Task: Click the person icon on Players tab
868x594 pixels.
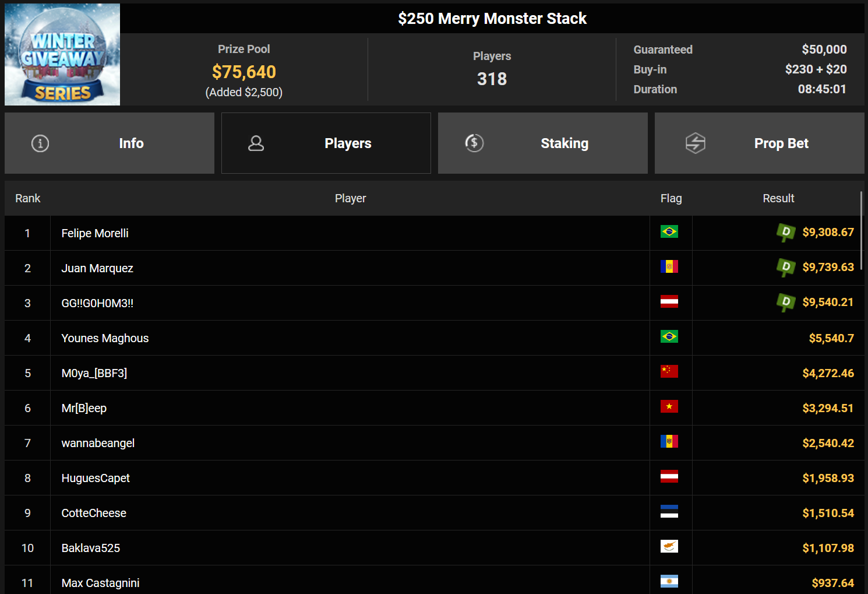Action: [256, 143]
